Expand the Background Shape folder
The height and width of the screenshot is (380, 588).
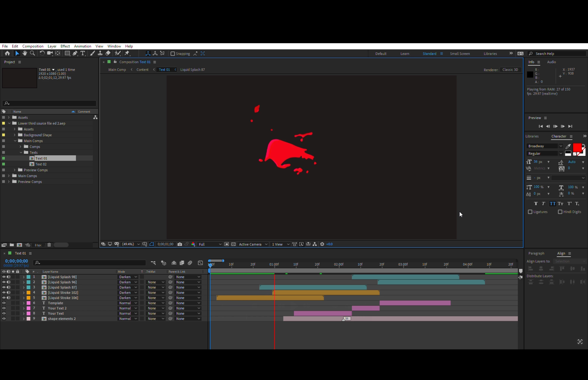pyautogui.click(x=15, y=135)
